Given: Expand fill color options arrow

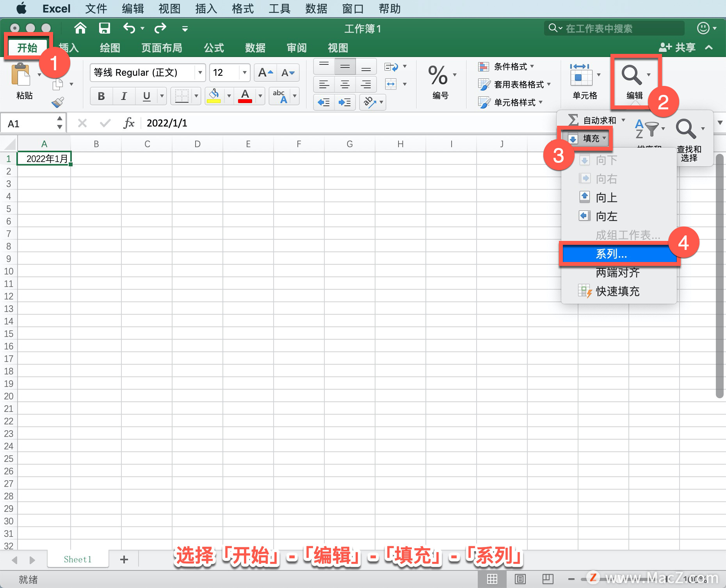Looking at the screenshot, I should point(229,96).
